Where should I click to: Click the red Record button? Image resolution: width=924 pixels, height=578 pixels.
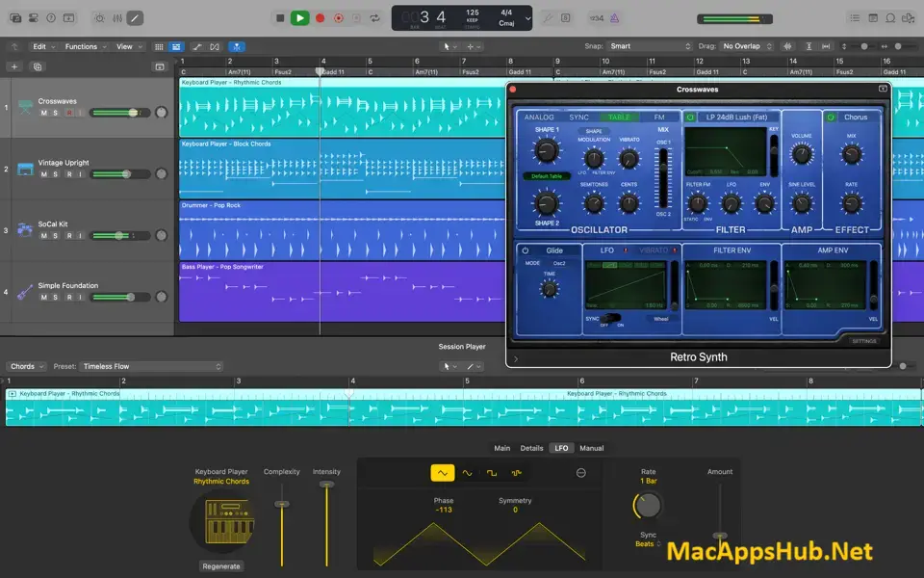pos(320,18)
